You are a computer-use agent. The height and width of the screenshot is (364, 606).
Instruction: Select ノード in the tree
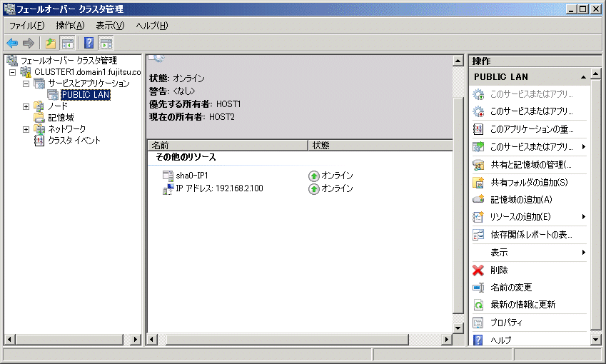58,106
